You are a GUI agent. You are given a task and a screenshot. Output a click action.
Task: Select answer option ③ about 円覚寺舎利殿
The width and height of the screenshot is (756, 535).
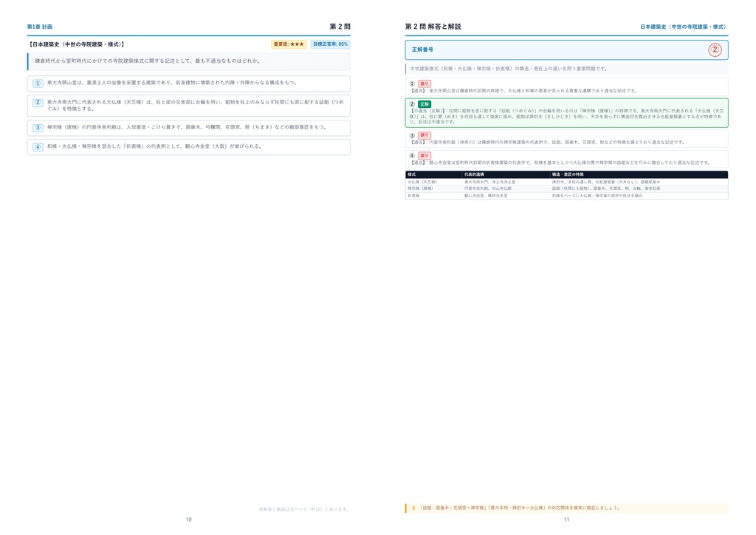(188, 128)
